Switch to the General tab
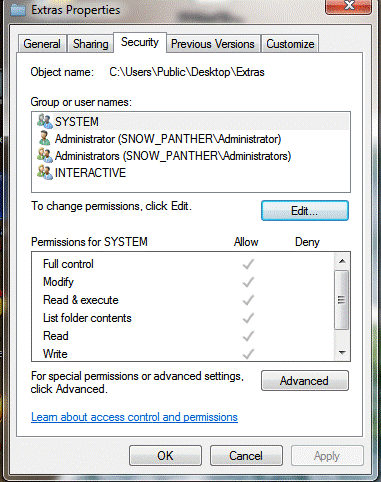Viewport: 381px width, 482px height. (42, 44)
